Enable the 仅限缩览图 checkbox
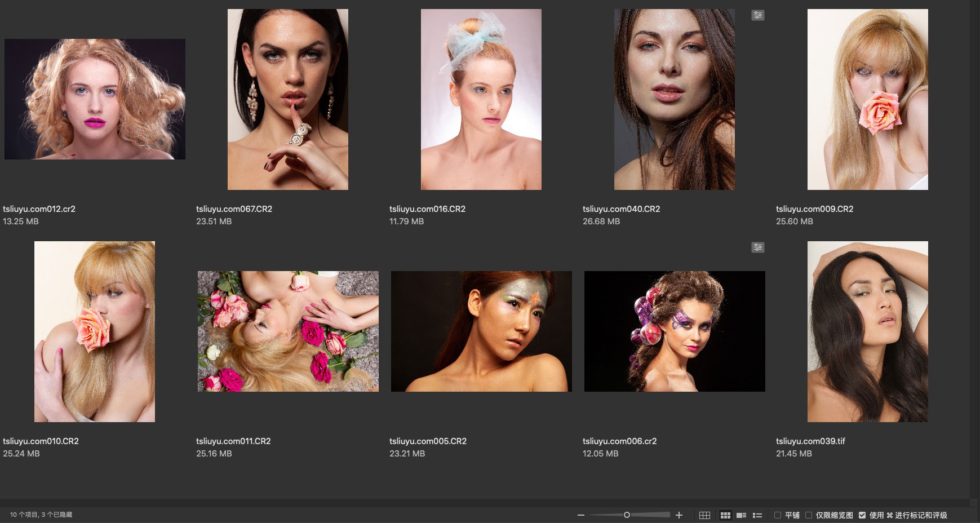 pos(809,515)
